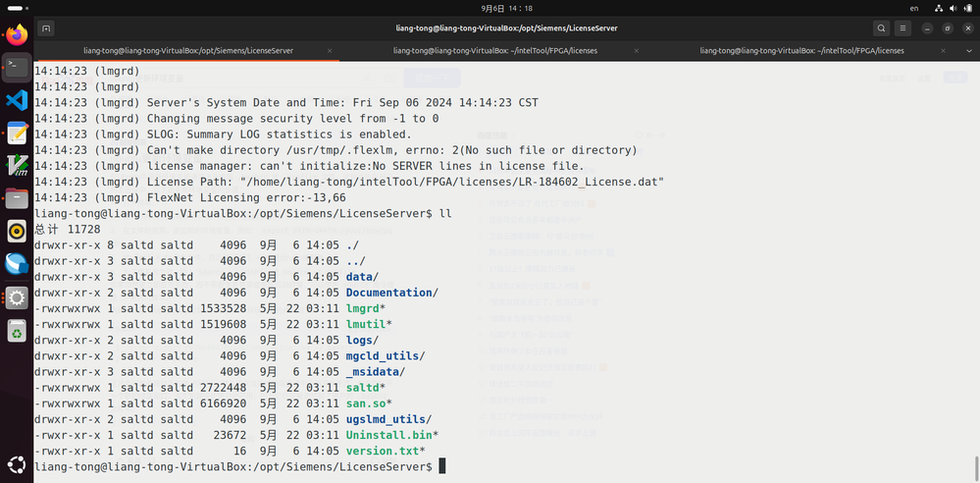The image size is (980, 483).
Task: Click the volume icon in the top bar
Action: coord(954,8)
